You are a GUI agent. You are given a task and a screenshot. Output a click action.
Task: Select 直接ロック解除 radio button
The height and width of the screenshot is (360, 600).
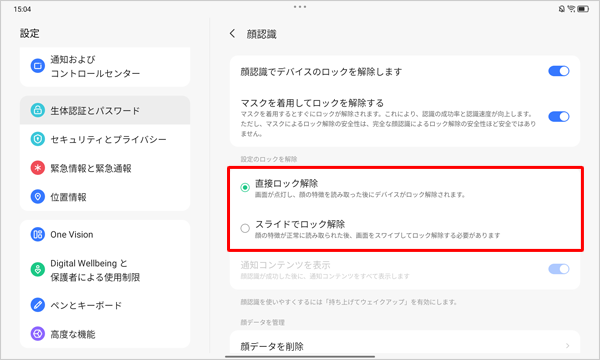point(245,187)
